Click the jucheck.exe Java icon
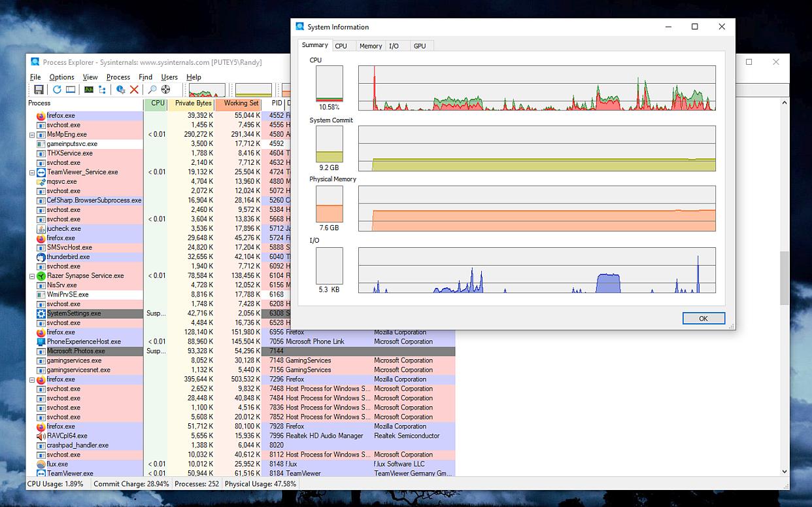Viewport: 812px width, 507px height. pyautogui.click(x=41, y=229)
